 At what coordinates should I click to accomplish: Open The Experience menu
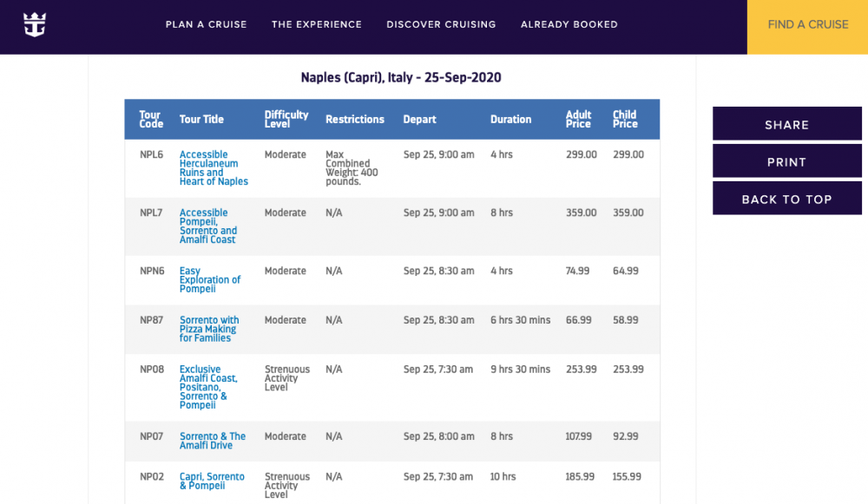[x=317, y=24]
